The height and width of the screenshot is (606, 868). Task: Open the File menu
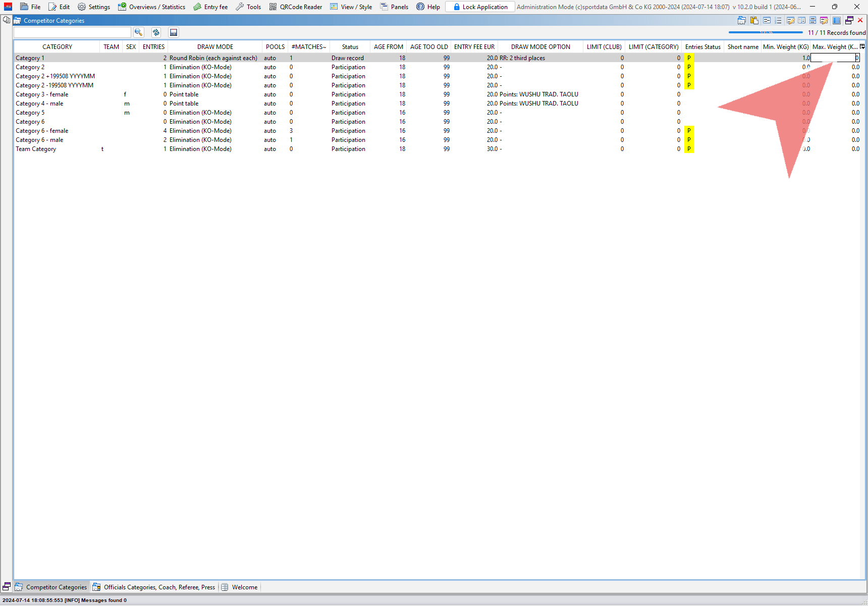(30, 7)
